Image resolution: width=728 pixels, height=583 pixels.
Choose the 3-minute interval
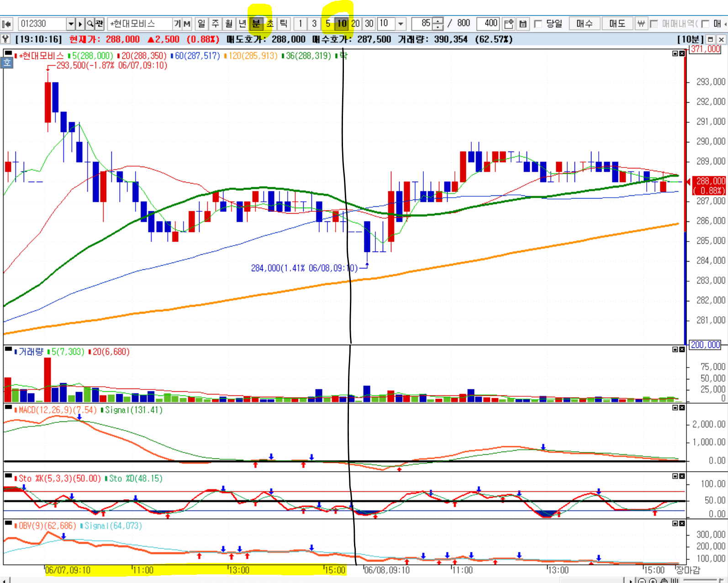314,24
